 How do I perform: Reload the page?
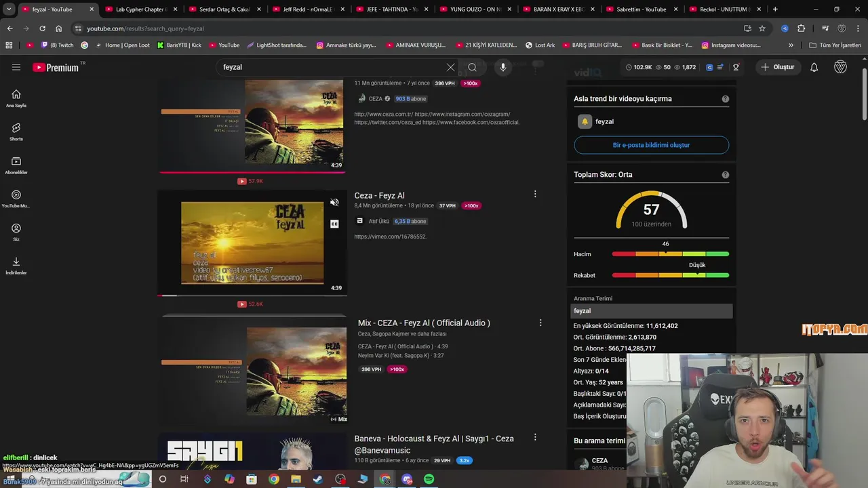42,28
